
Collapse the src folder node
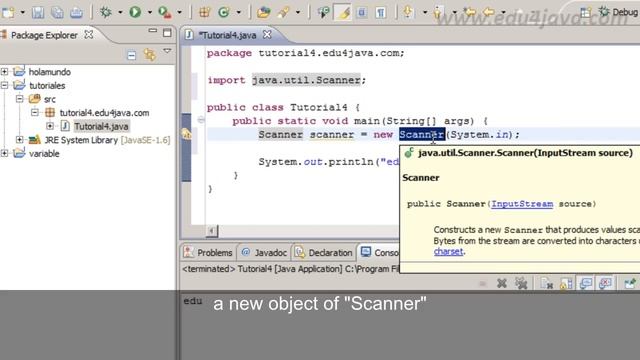click(x=20, y=99)
